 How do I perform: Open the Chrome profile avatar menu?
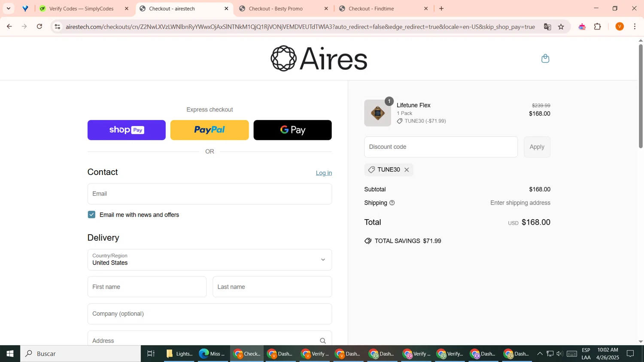coord(620,27)
